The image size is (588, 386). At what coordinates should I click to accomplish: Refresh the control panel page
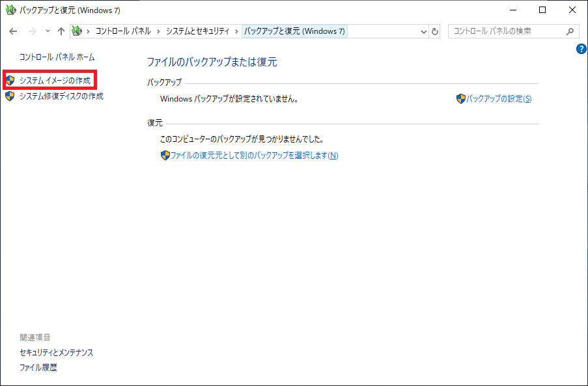click(x=434, y=31)
